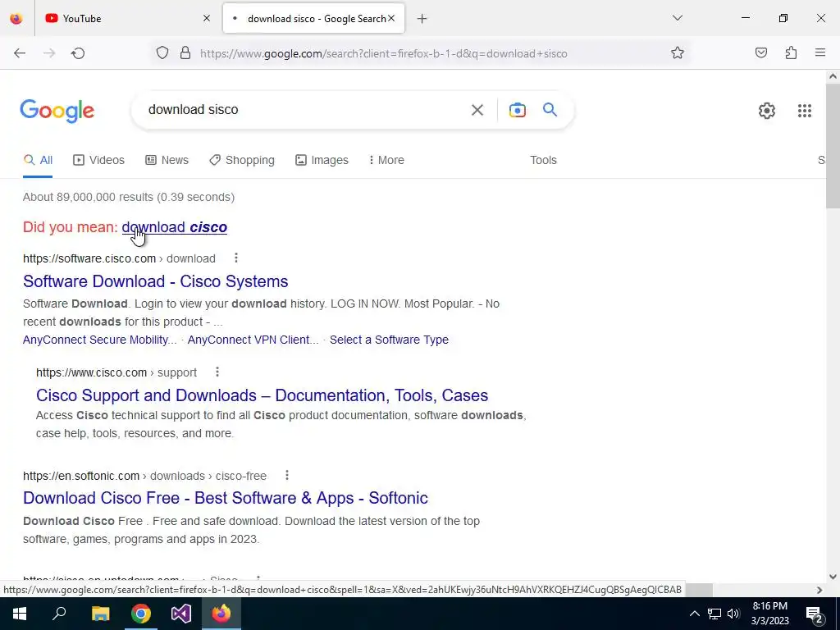The height and width of the screenshot is (630, 840).
Task: Reload the current page
Action: click(x=78, y=53)
